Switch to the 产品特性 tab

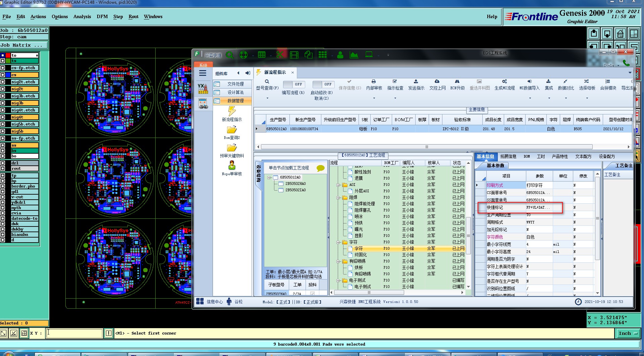coord(560,156)
